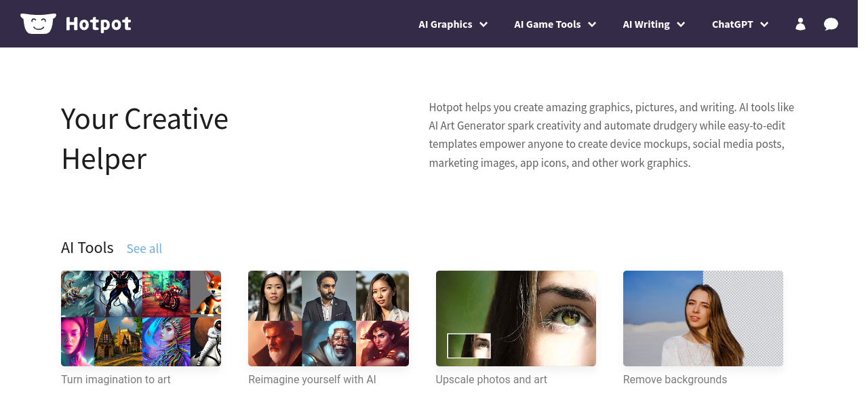The width and height of the screenshot is (868, 407).
Task: Click the Reimagine yourself with AI caption
Action: (312, 379)
